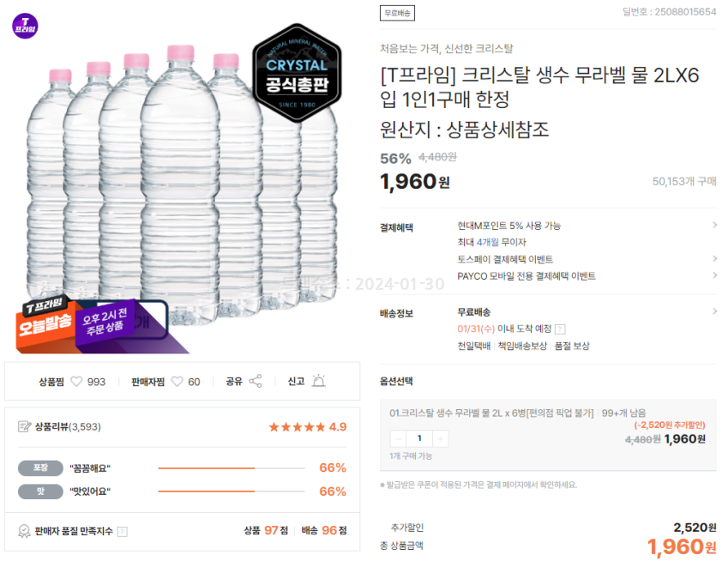Click the 꼼꼼해요 66% progress bar
This screenshot has height=567, width=728.
pos(232,468)
